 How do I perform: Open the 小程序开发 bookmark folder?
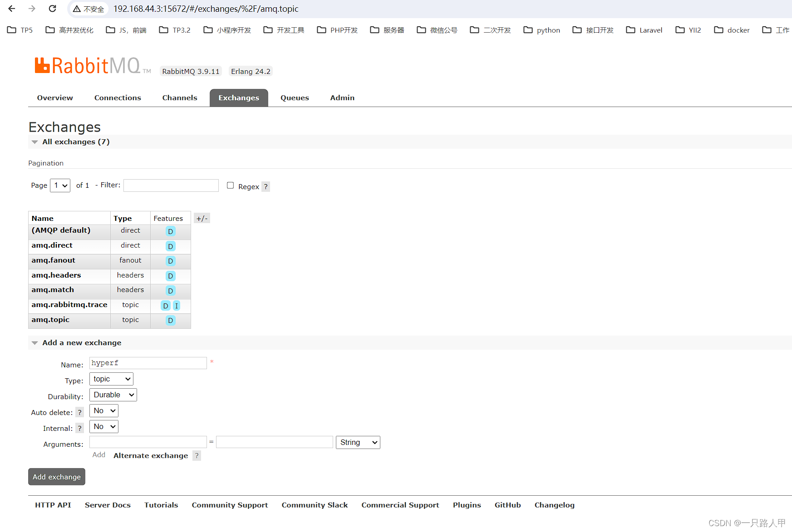click(x=227, y=30)
